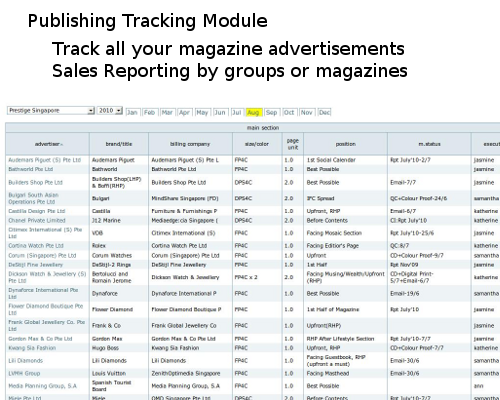This screenshot has width=500, height=400.
Task: Open Corum (Singapore) Pte Ltd advertiser link
Action: coord(42,255)
